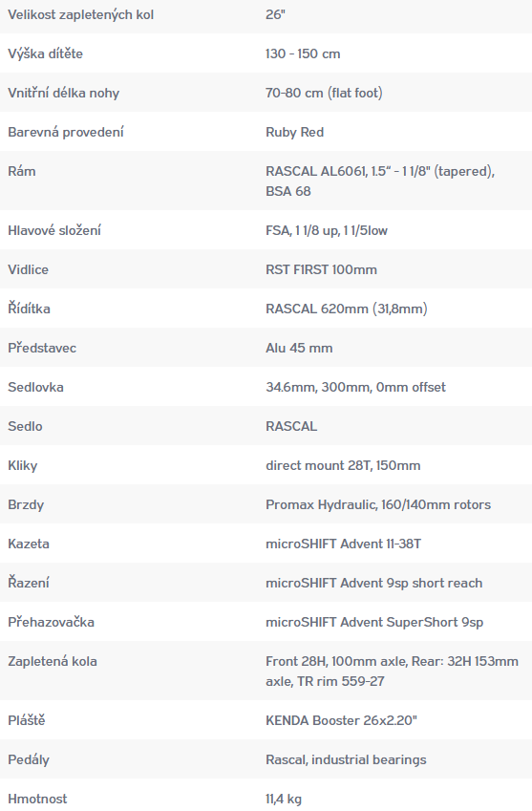Click the 'microSHIFT Advent 11-38T' cassette value
The image size is (532, 811).
pyautogui.click(x=343, y=544)
